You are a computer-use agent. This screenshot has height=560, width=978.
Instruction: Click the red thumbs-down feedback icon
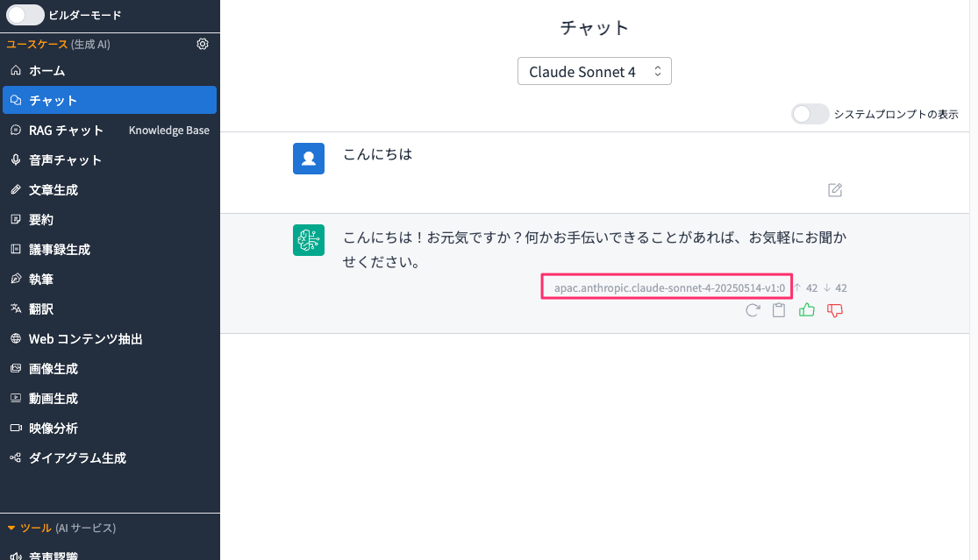point(834,310)
